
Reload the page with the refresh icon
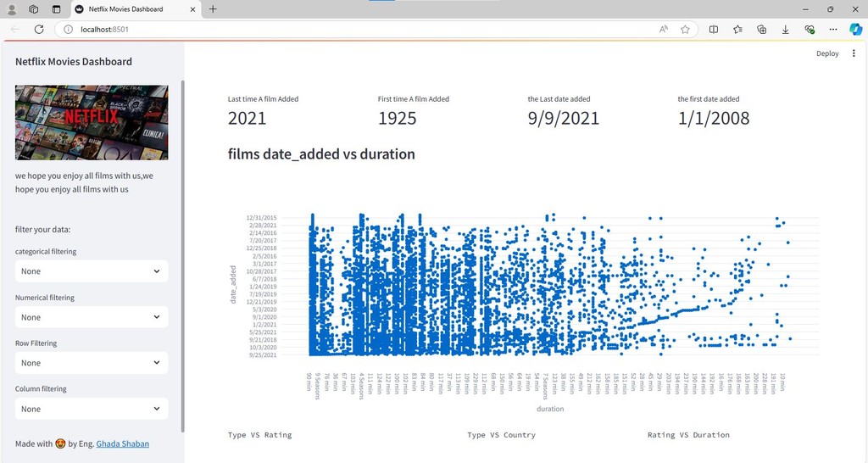point(39,30)
